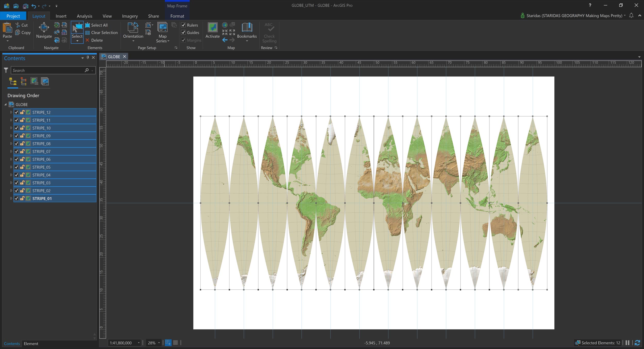
Task: Uncheck the Rulers checkbox
Action: 183,25
